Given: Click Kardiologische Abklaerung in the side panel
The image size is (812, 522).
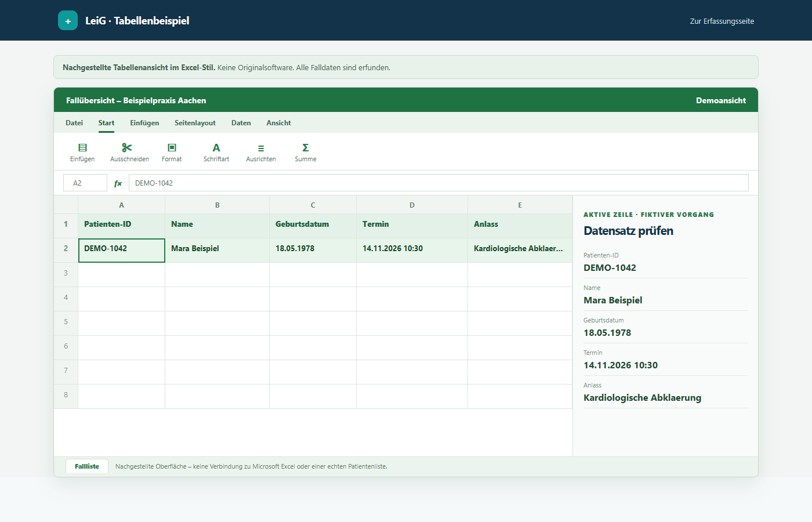Looking at the screenshot, I should click(x=642, y=398).
